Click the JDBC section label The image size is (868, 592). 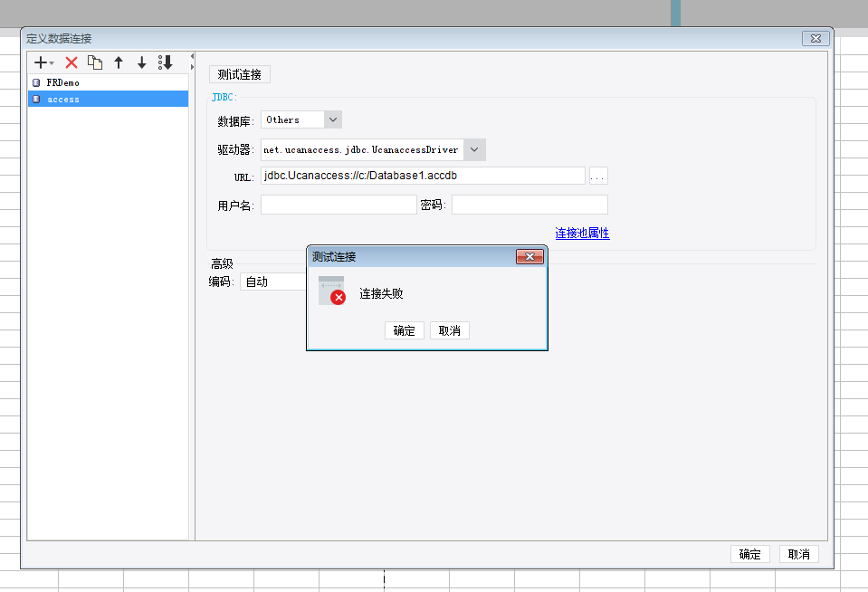click(224, 98)
